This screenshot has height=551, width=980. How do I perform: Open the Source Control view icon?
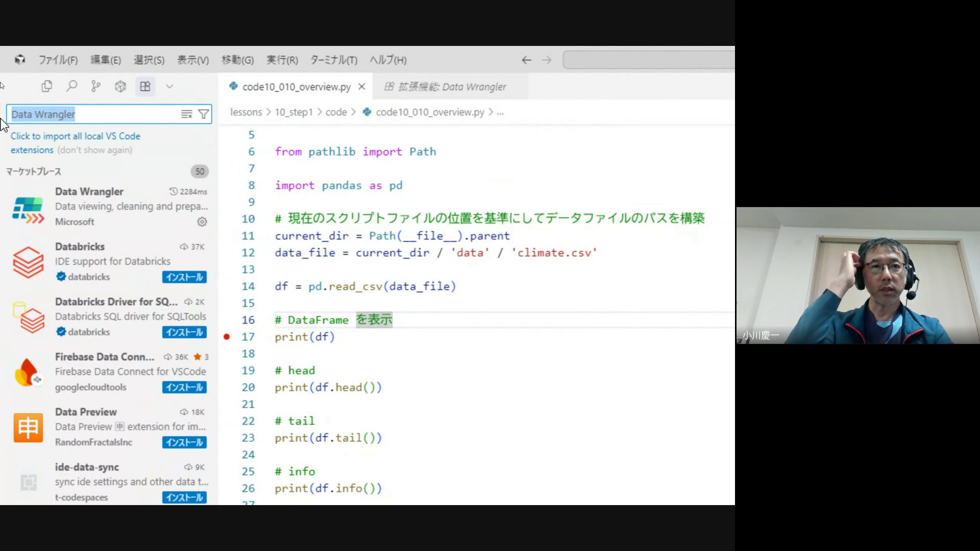96,86
